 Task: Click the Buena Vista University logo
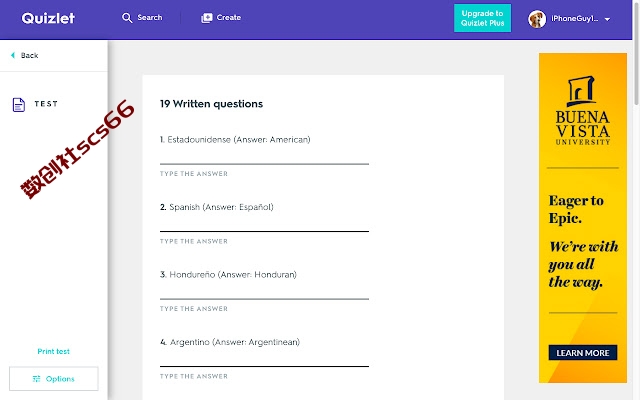582,110
